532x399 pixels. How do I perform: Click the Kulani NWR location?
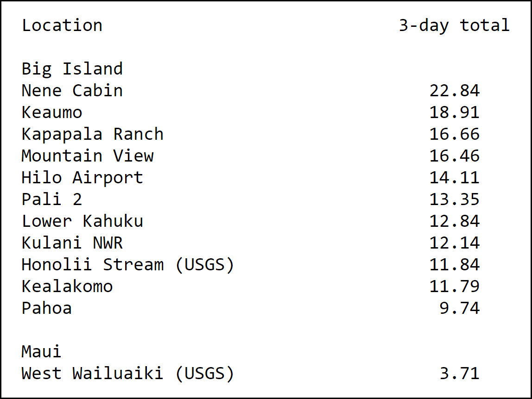[x=72, y=243]
